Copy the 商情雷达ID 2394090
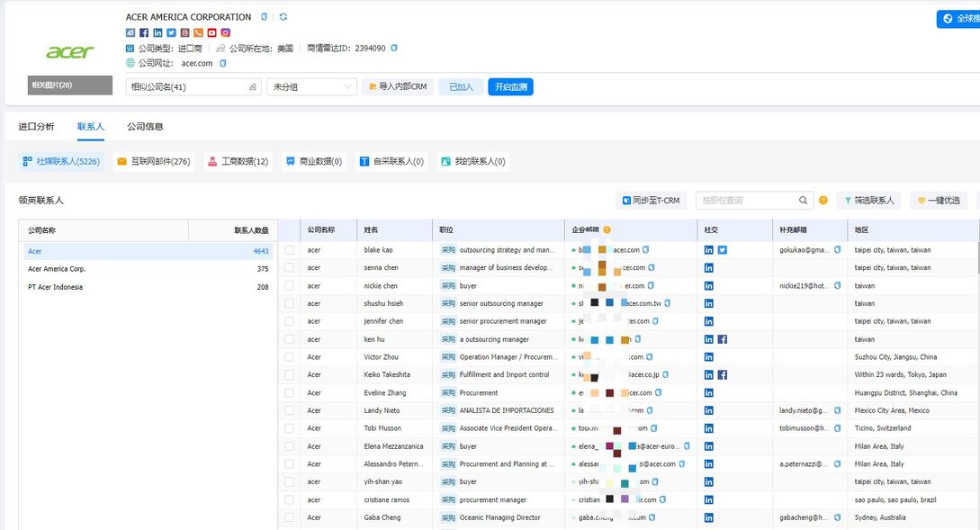Image resolution: width=980 pixels, height=530 pixels. coord(394,48)
